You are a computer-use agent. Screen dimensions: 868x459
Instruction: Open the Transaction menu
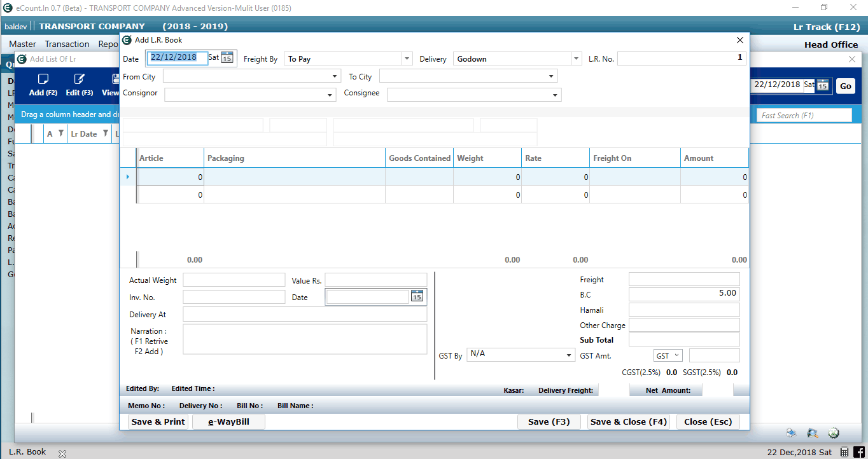(x=67, y=43)
